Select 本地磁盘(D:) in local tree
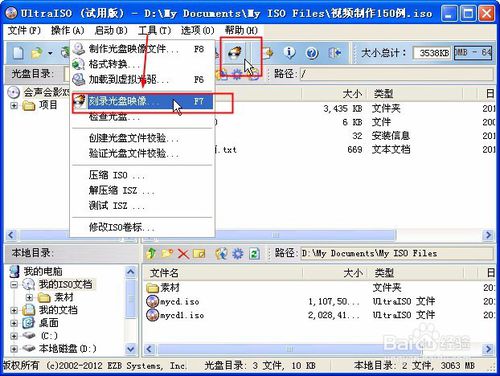This screenshot has width=500, height=376. pyautogui.click(x=68, y=349)
